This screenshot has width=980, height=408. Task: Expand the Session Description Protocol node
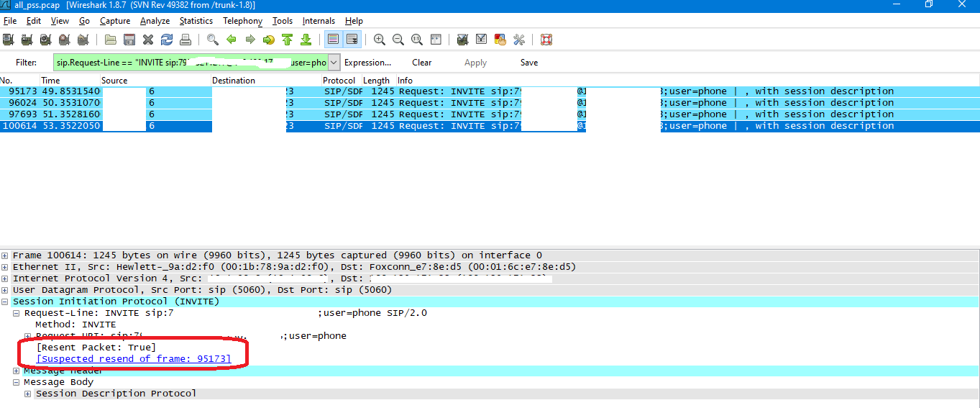pos(29,394)
